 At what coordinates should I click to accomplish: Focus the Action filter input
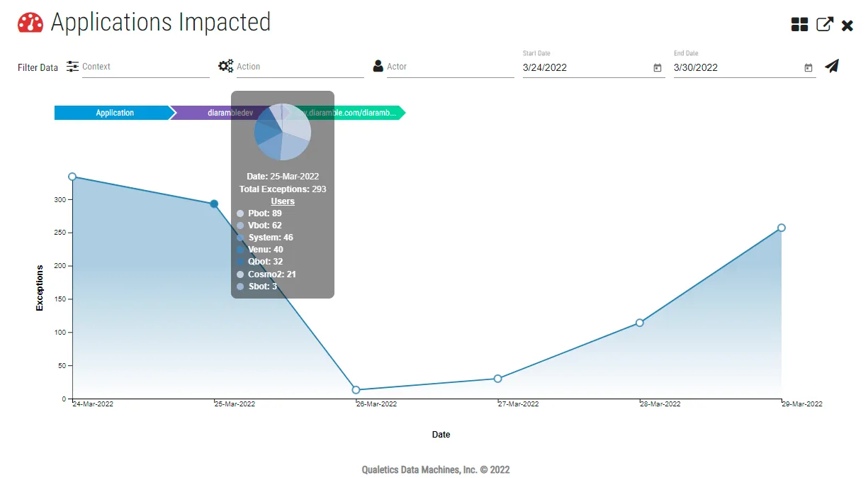click(x=299, y=67)
